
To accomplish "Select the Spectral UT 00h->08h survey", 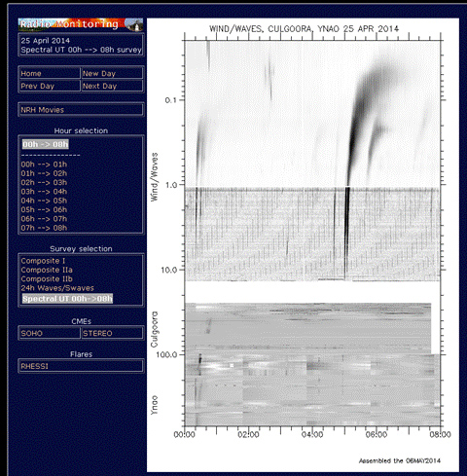I will (67, 299).
